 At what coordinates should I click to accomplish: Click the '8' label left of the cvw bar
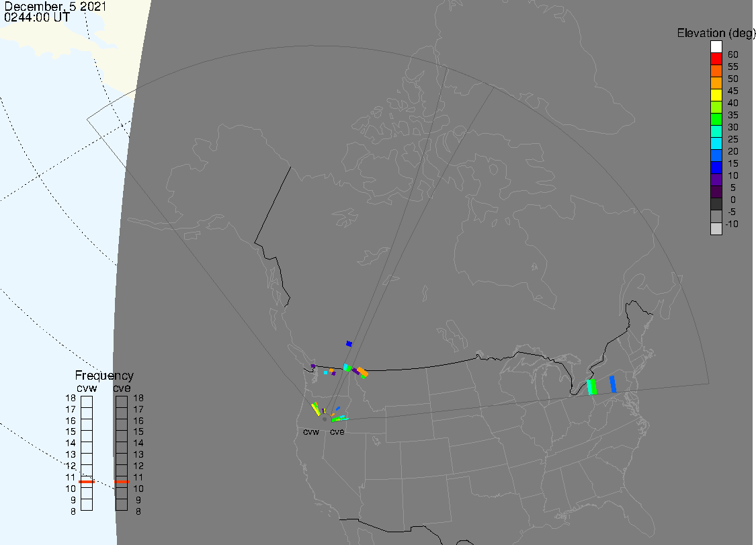click(73, 511)
